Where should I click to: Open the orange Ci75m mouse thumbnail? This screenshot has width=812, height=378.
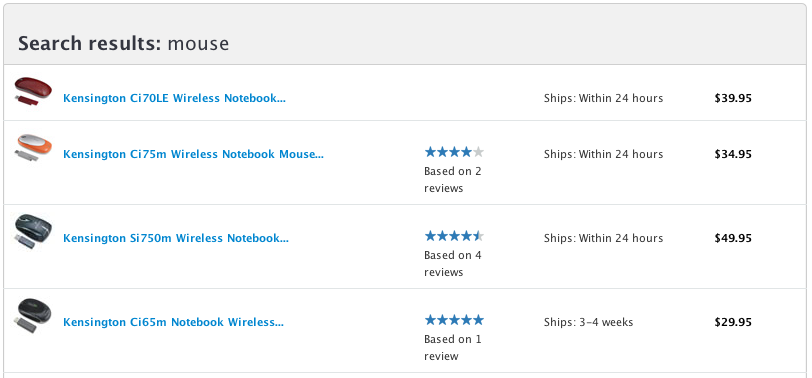click(x=33, y=147)
